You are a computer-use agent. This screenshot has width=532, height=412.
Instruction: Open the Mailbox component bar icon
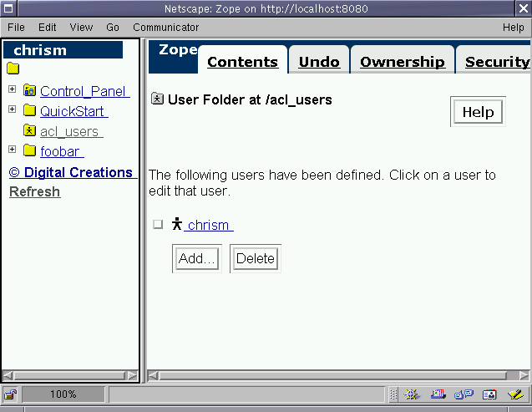point(438,394)
